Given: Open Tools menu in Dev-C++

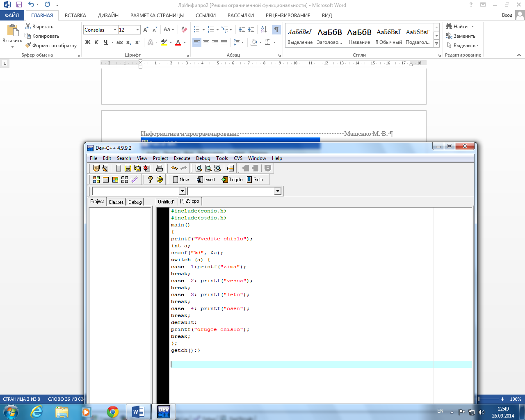Looking at the screenshot, I should [222, 158].
